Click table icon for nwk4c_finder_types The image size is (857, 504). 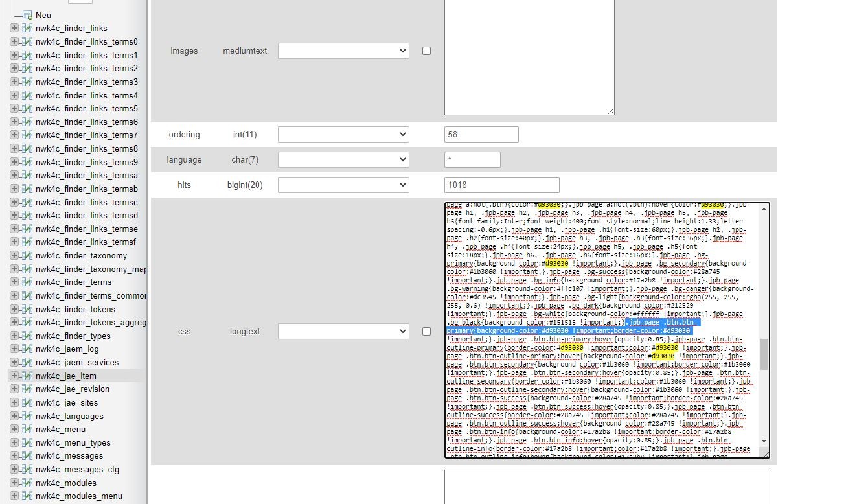click(x=27, y=336)
